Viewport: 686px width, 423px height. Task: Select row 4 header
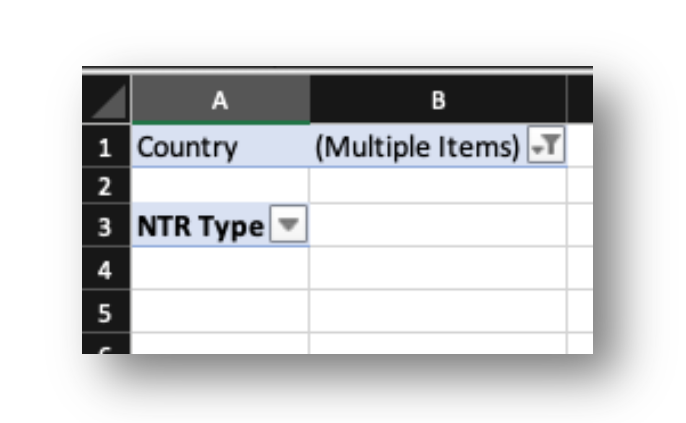(x=106, y=268)
